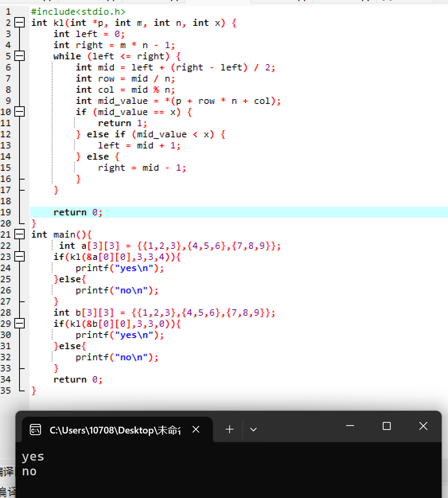Click the 'if(kl(&a[0][0],3,3,4)){' line
Image resolution: width=448 pixels, height=498 pixels.
[x=117, y=257]
